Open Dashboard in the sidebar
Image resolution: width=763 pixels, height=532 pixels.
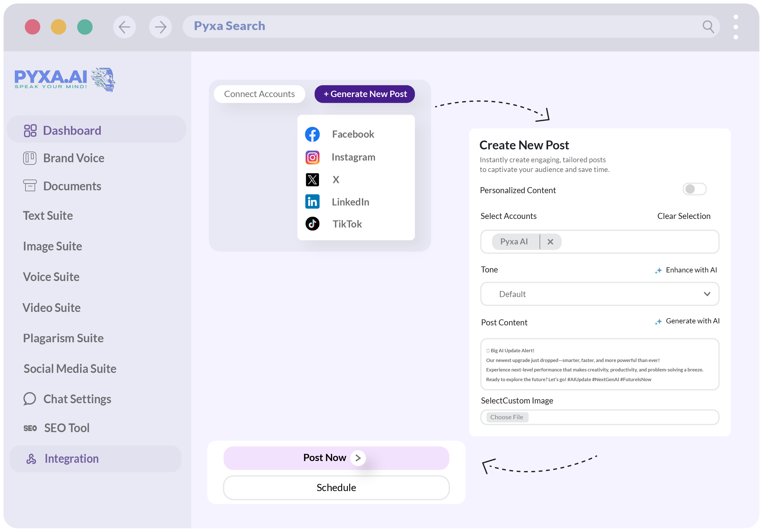96,129
